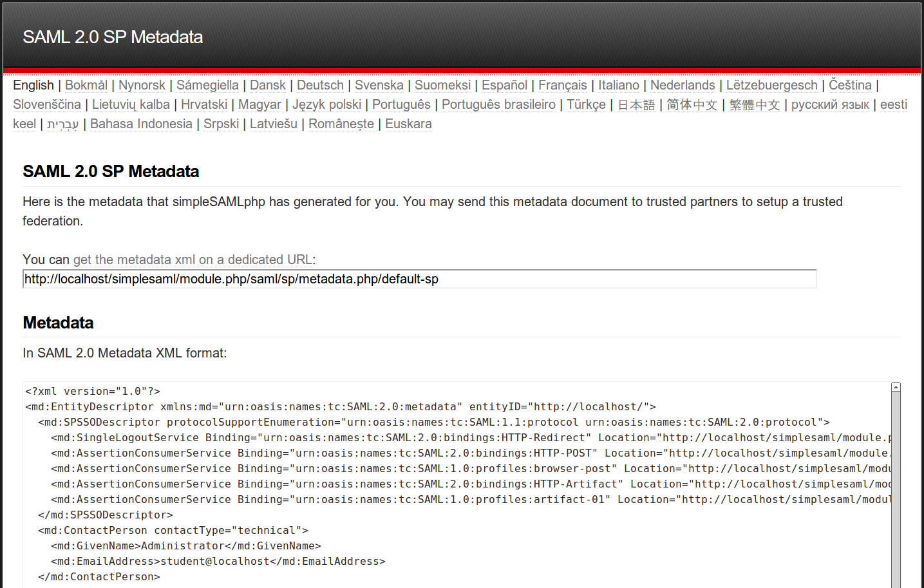Click the XML box vertical scrollbar track
The height and width of the screenshot is (588, 924).
(x=896, y=489)
